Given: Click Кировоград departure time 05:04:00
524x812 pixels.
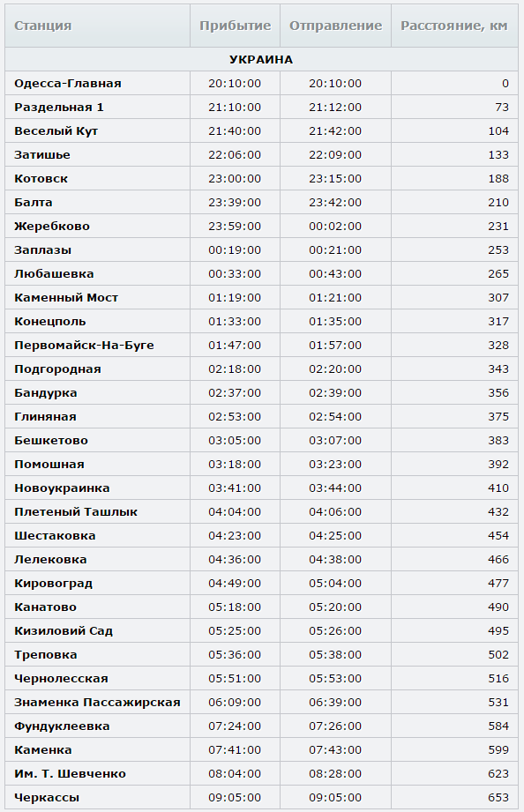Looking at the screenshot, I should pos(335,584).
